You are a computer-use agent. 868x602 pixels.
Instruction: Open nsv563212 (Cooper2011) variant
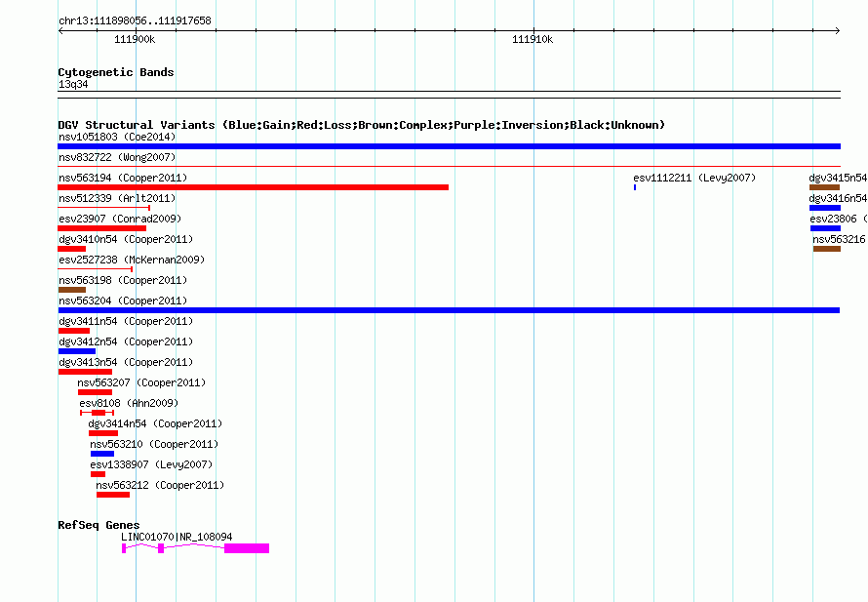[160, 485]
